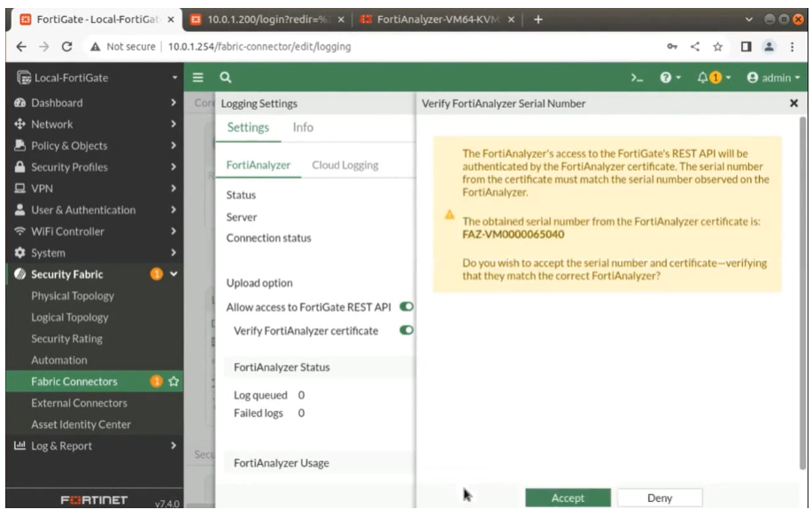Viewport: 812px width, 525px height.
Task: Toggle the hamburger menu icon
Action: tap(197, 78)
